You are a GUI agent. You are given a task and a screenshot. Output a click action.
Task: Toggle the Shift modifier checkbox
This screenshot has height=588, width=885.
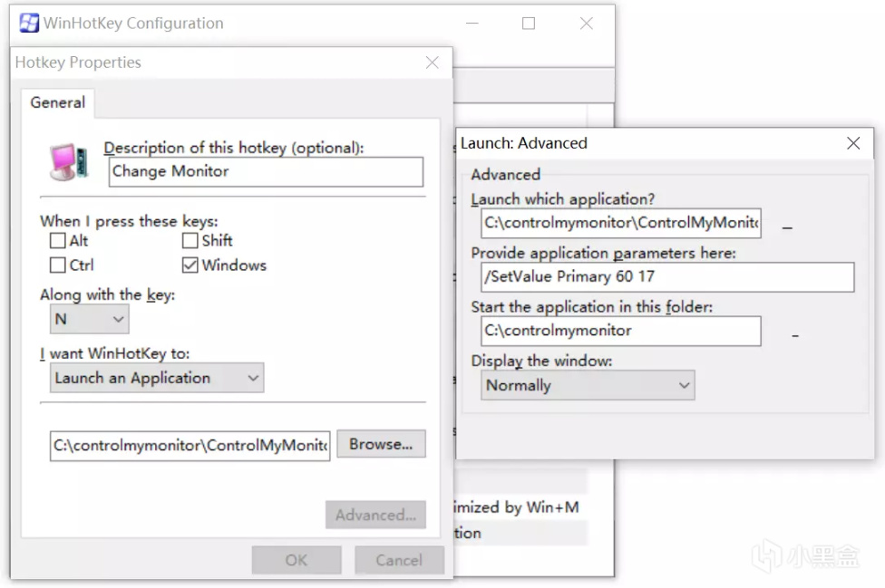[x=190, y=241]
